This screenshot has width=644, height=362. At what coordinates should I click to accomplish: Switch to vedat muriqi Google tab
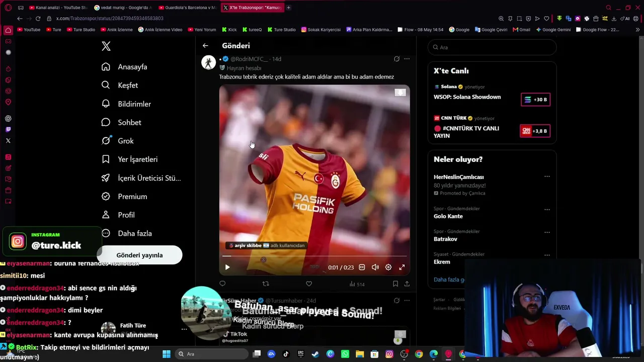tap(123, 8)
